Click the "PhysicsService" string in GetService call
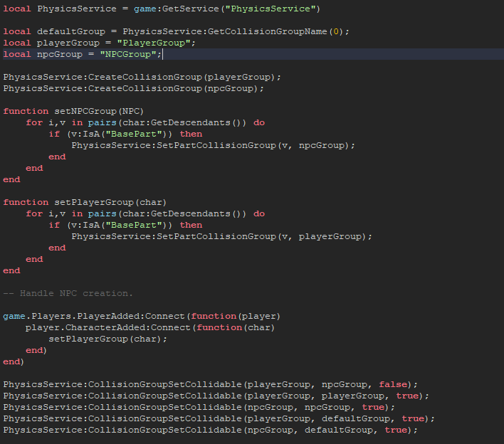This screenshot has width=504, height=444. tap(270, 9)
